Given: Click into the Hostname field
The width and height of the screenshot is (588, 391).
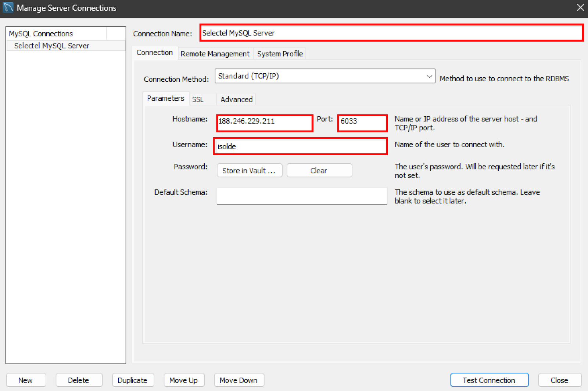Looking at the screenshot, I should [265, 123].
